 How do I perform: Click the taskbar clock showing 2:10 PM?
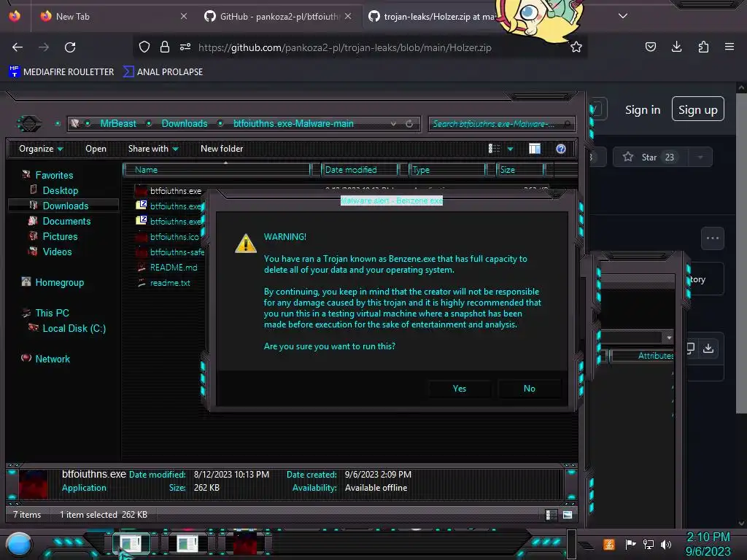point(708,544)
